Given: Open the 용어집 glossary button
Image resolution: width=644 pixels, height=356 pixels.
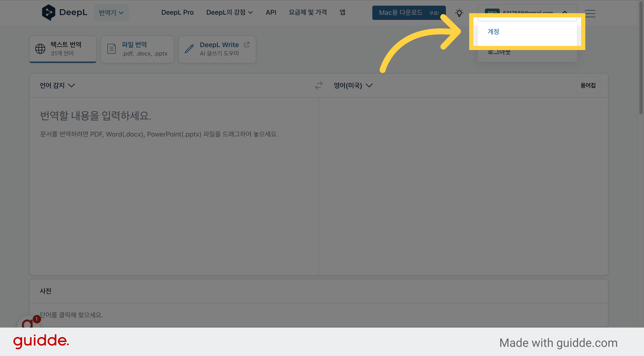Looking at the screenshot, I should pos(588,85).
